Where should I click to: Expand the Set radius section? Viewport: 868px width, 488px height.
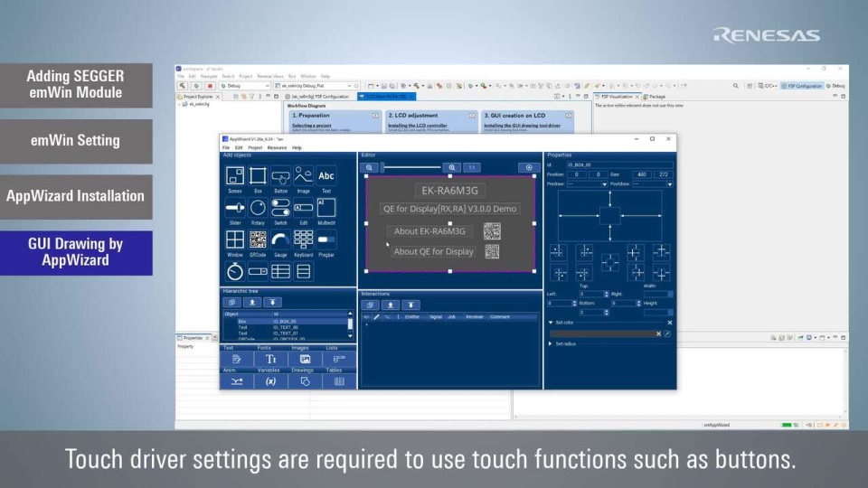click(551, 343)
